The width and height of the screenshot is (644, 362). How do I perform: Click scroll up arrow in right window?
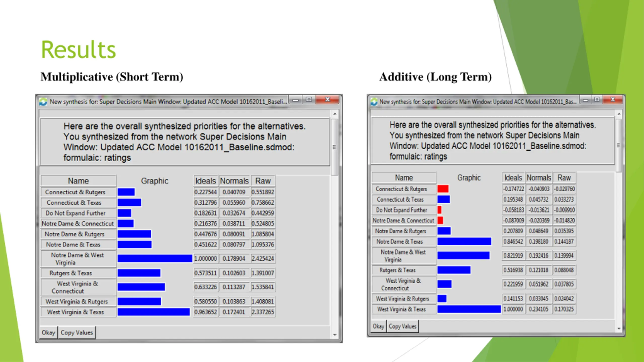[x=619, y=114]
